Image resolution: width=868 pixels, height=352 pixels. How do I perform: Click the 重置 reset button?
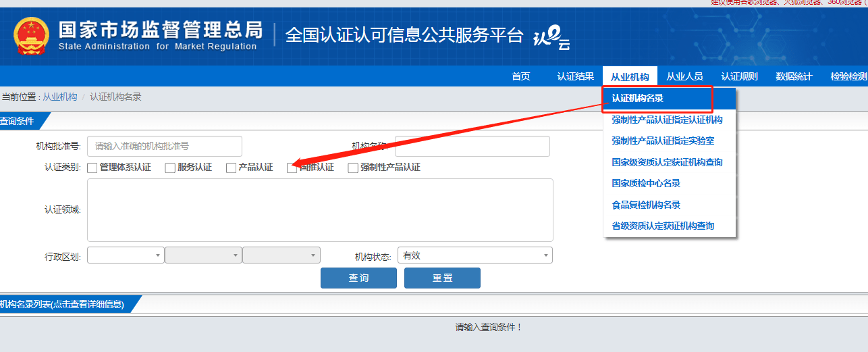pyautogui.click(x=442, y=278)
